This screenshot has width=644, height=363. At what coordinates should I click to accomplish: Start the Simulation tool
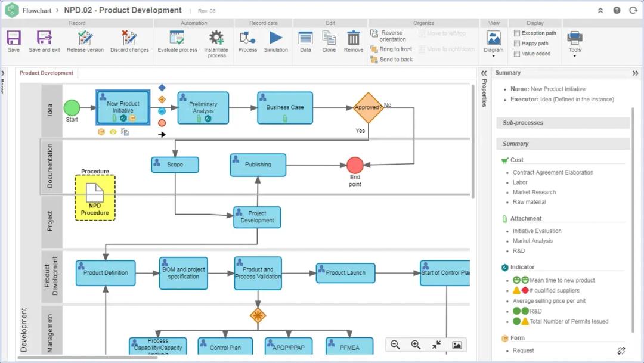[275, 39]
